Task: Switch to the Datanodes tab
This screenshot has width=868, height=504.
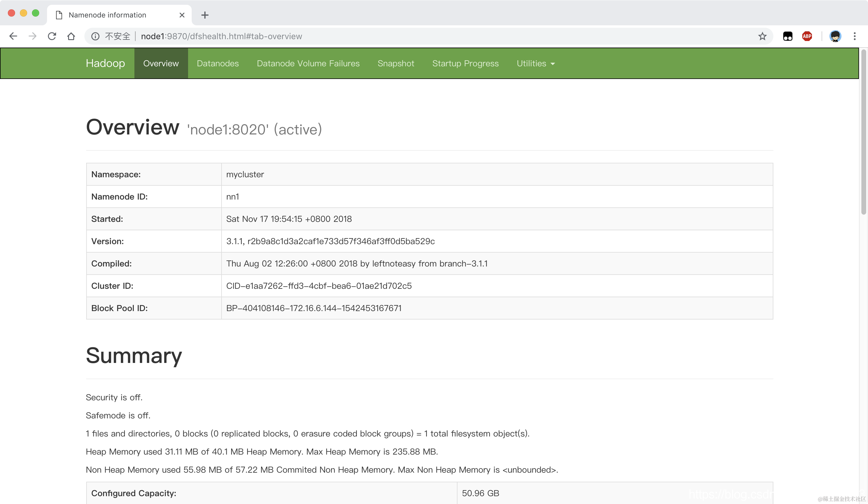Action: coord(218,63)
